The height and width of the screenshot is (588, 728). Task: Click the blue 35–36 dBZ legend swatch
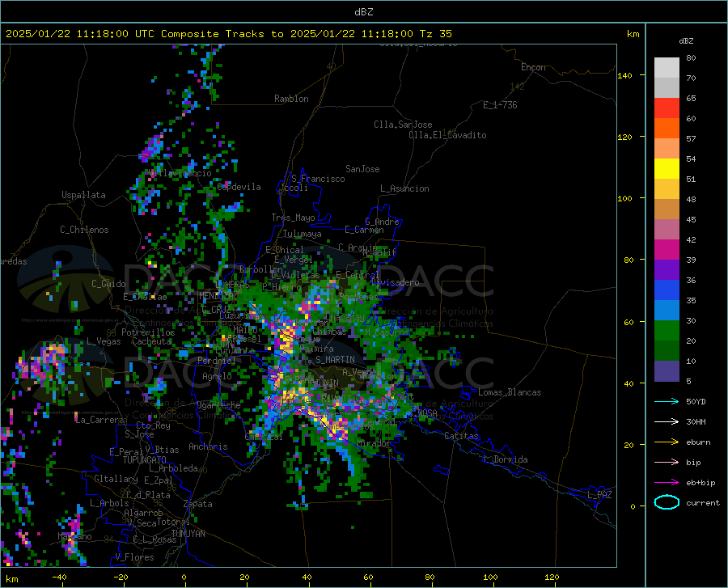[x=667, y=290]
